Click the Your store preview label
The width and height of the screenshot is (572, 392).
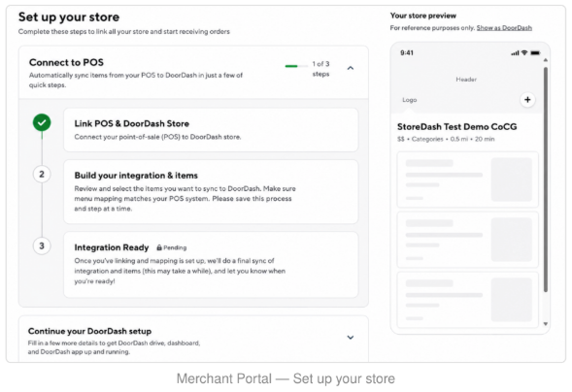[x=423, y=16]
